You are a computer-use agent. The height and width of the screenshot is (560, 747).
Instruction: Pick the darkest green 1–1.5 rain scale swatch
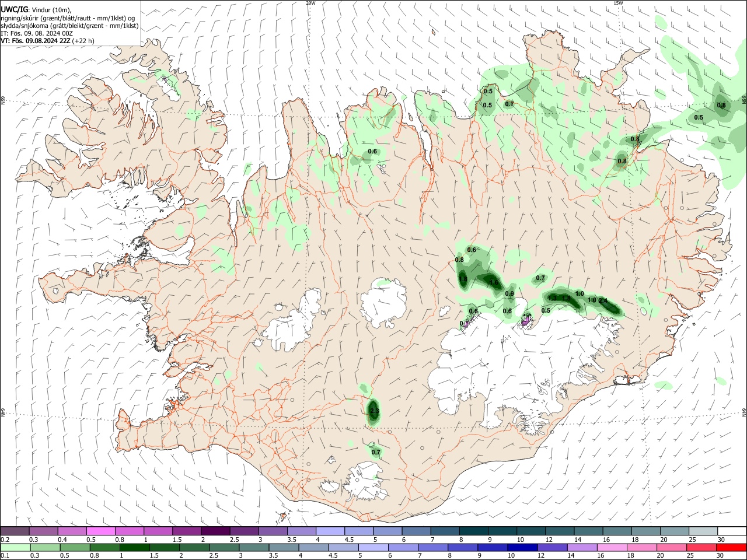click(x=133, y=547)
